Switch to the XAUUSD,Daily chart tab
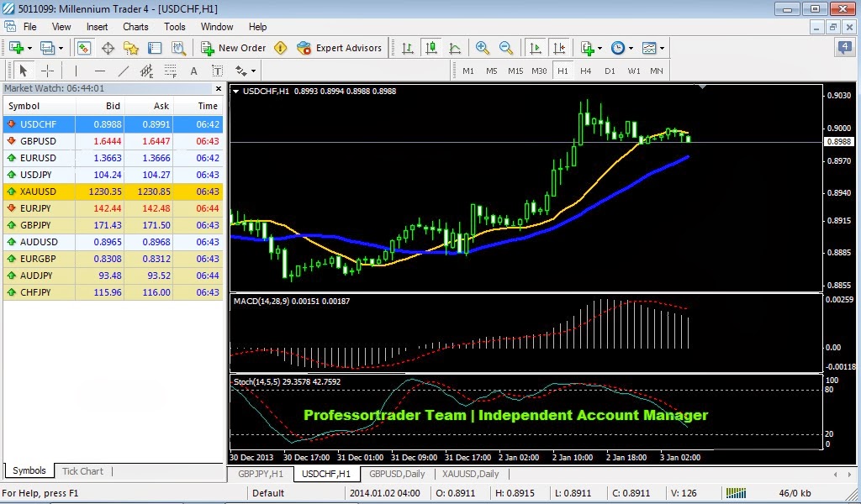Viewport: 861px width, 504px height. (x=471, y=474)
